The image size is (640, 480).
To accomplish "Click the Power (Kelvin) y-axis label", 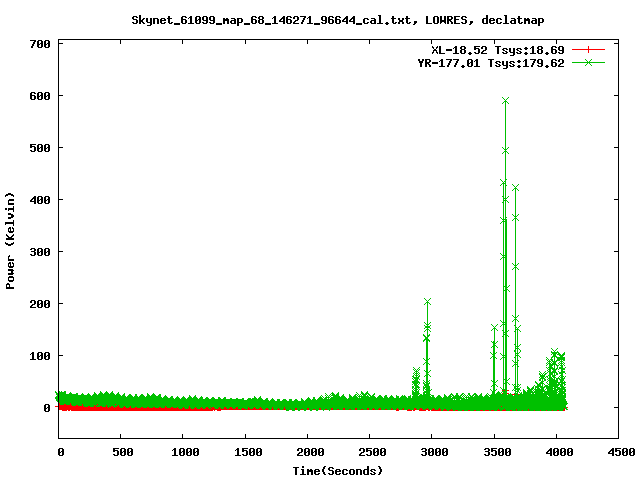I will point(11,240).
